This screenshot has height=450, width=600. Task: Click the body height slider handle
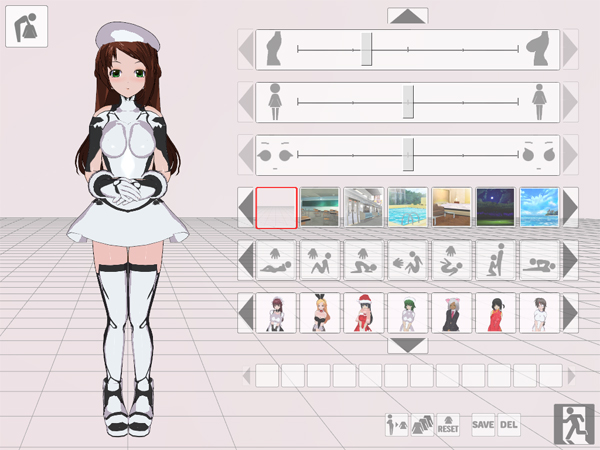click(408, 102)
